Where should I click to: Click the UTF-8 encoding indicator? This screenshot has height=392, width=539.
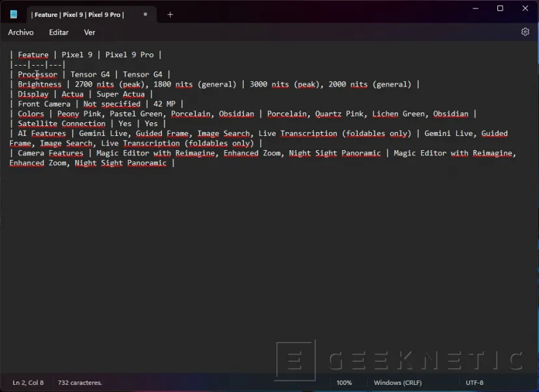(475, 382)
